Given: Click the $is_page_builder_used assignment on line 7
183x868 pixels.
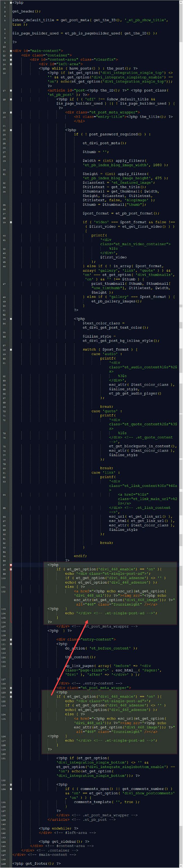Looking at the screenshot, I should click(84, 33).
